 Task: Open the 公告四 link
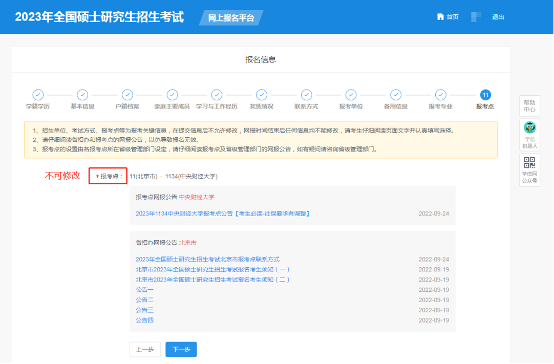[x=145, y=320]
